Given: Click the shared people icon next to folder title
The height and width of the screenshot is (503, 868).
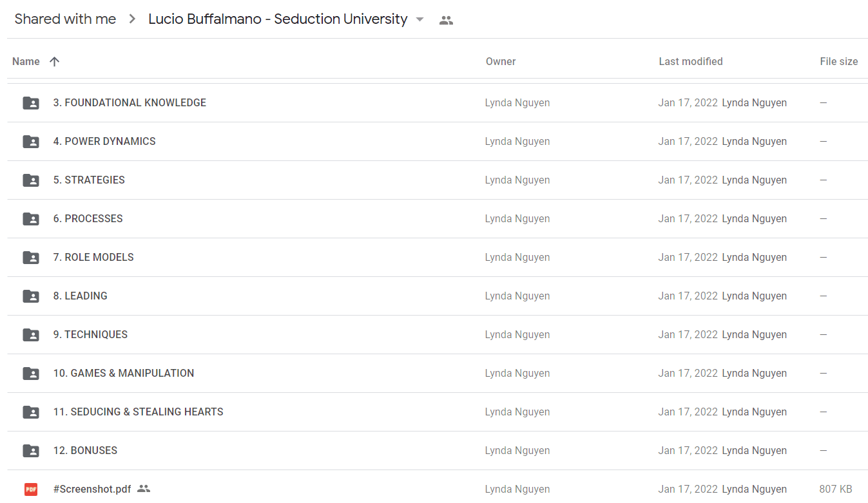Looking at the screenshot, I should coord(446,20).
